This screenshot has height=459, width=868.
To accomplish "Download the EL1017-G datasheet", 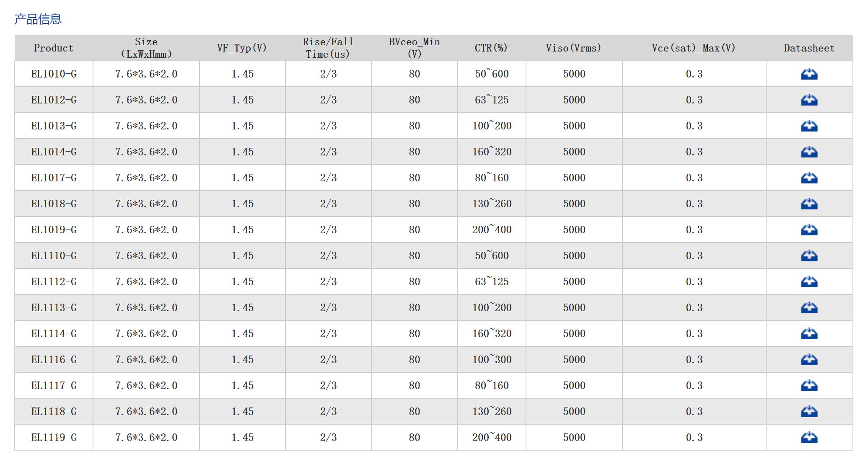I will 809,178.
